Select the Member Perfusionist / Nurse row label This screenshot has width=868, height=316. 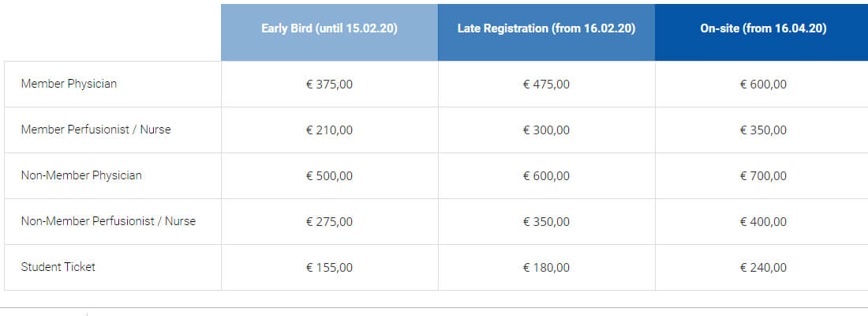pyautogui.click(x=95, y=130)
